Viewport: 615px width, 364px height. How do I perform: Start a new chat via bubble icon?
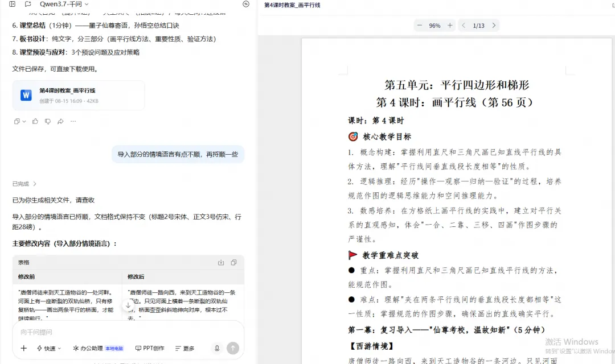(x=28, y=4)
